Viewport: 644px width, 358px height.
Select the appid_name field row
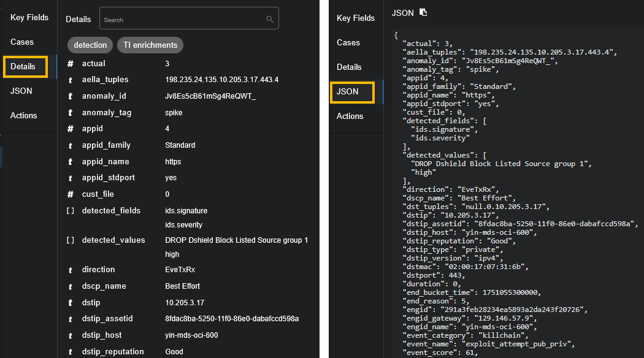(105, 162)
